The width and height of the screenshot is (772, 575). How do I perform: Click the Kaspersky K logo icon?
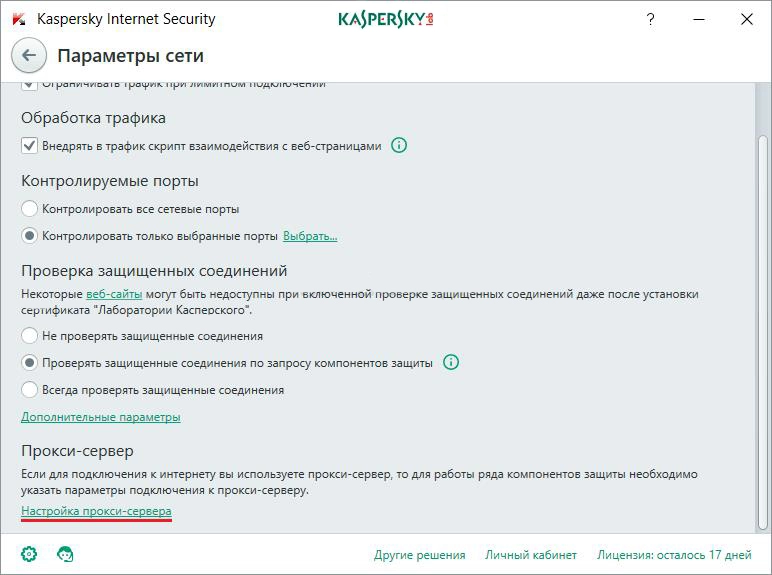(x=19, y=19)
